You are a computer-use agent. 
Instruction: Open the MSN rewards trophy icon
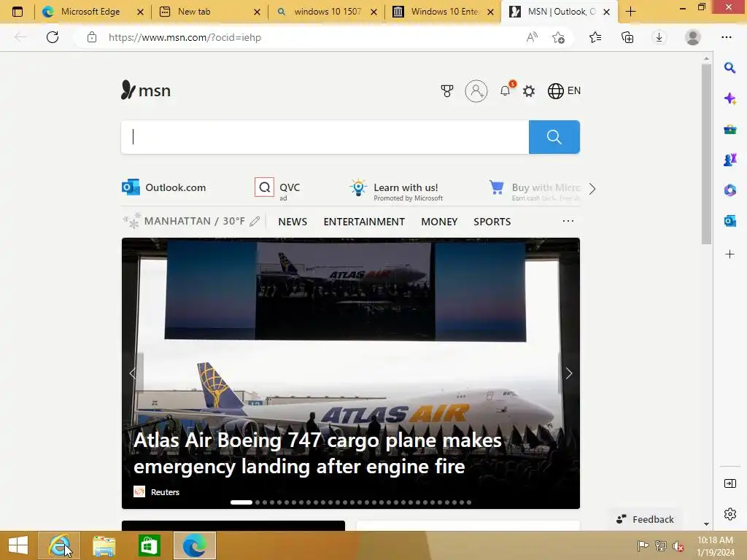(x=447, y=91)
